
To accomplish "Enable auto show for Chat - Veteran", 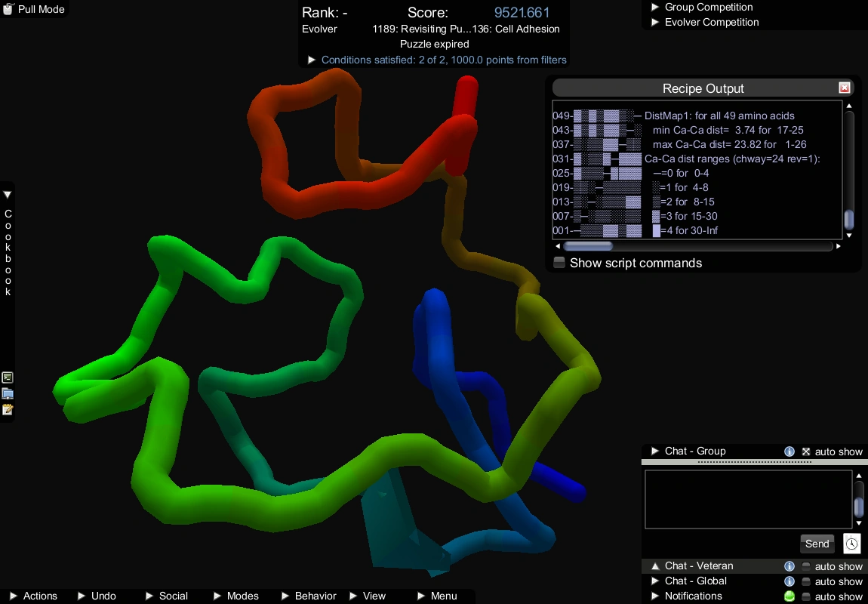I will point(806,566).
